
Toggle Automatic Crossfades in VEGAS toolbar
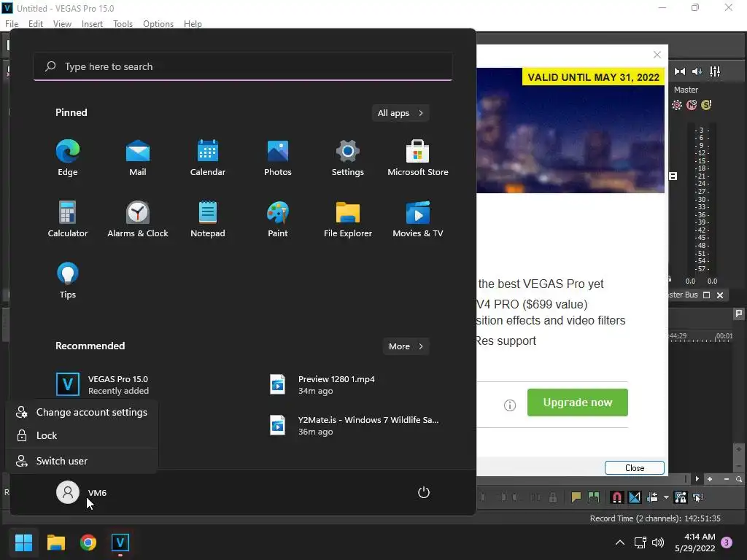(635, 497)
